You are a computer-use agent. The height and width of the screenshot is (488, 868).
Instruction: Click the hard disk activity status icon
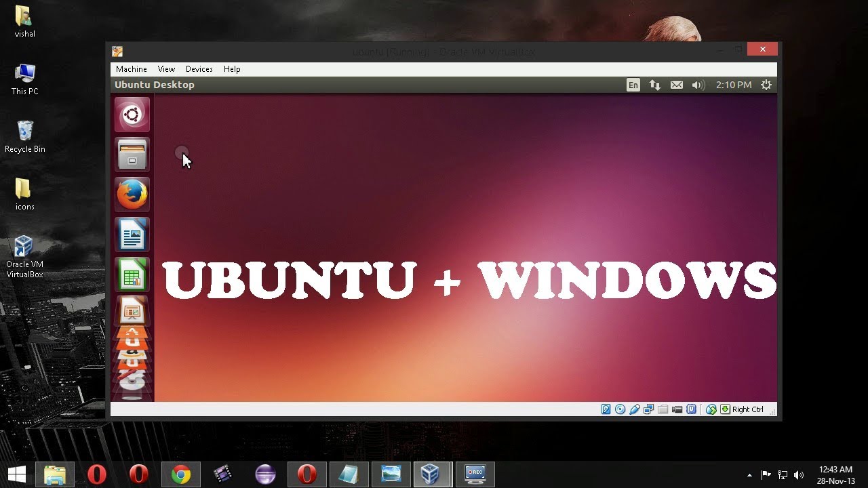[x=606, y=409]
